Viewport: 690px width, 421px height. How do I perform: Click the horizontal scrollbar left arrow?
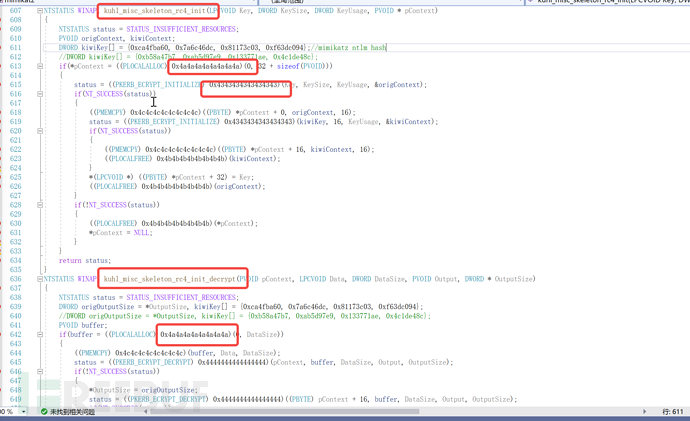146,412
